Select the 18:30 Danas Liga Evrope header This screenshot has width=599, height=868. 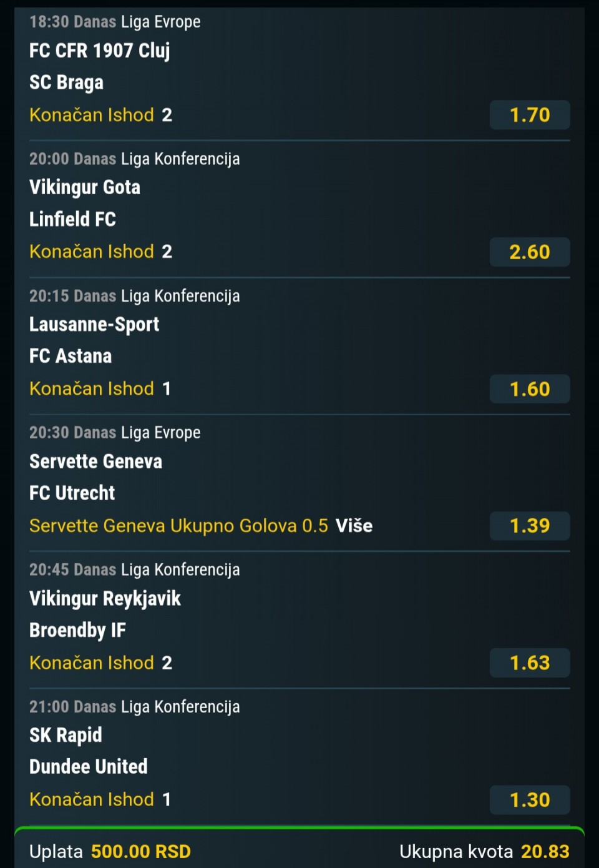(115, 22)
